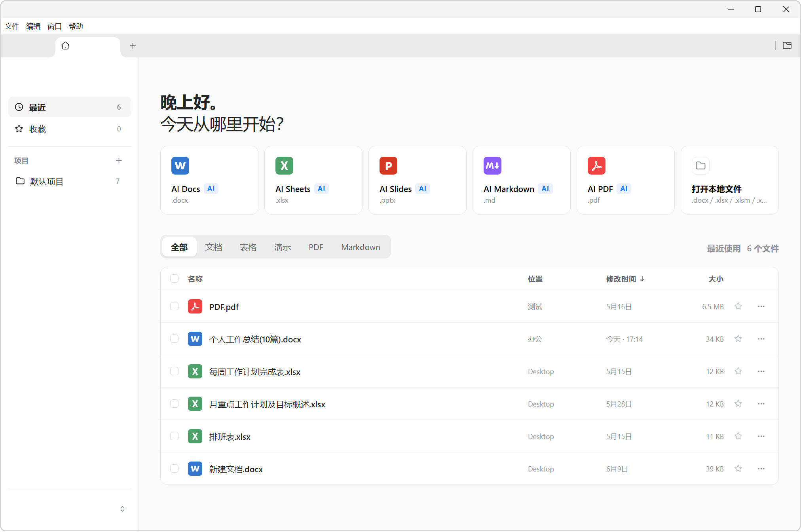Screen dimensions: 801x532
Task: Star 个人工作总结(10篇).docx
Action: (738, 339)
